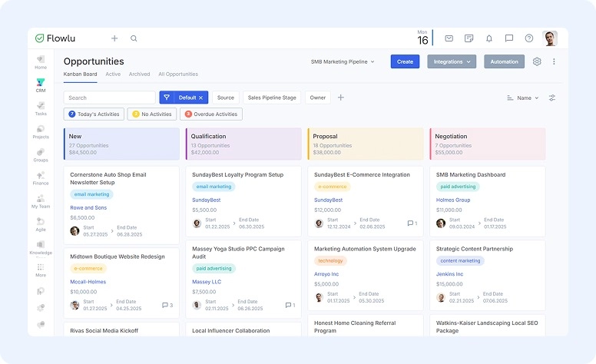
Task: Open the Arroyo Inc company link
Action: point(326,274)
